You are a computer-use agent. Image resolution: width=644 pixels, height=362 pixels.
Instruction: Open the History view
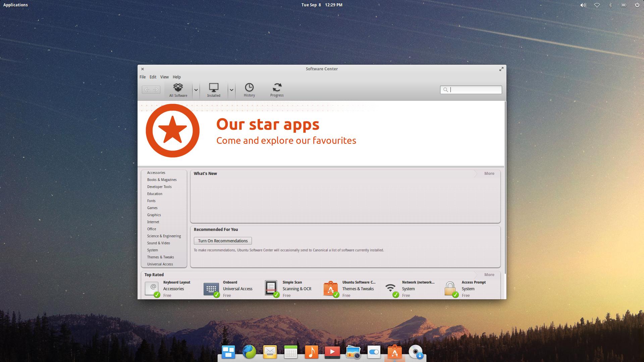pyautogui.click(x=249, y=90)
